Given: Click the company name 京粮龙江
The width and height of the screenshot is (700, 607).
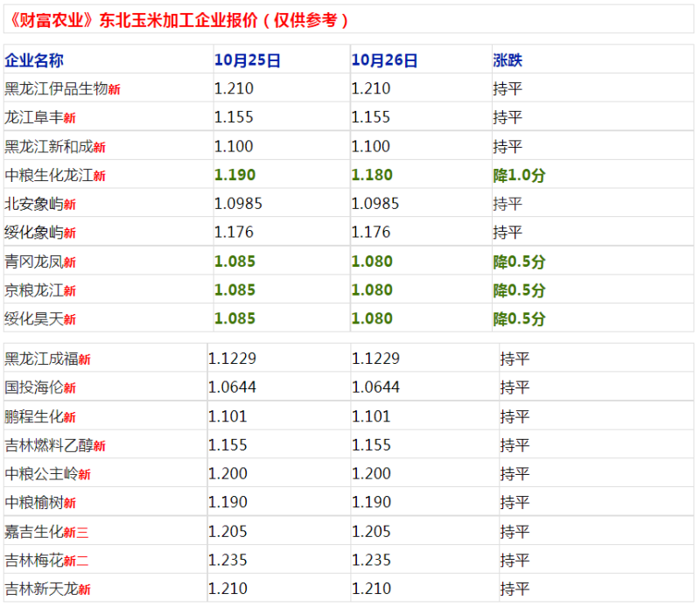Looking at the screenshot, I should pos(34,290).
